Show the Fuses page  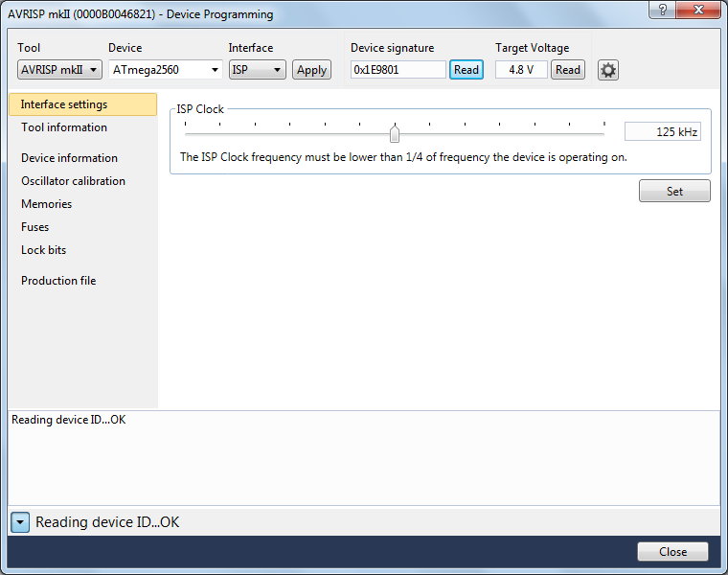34,227
